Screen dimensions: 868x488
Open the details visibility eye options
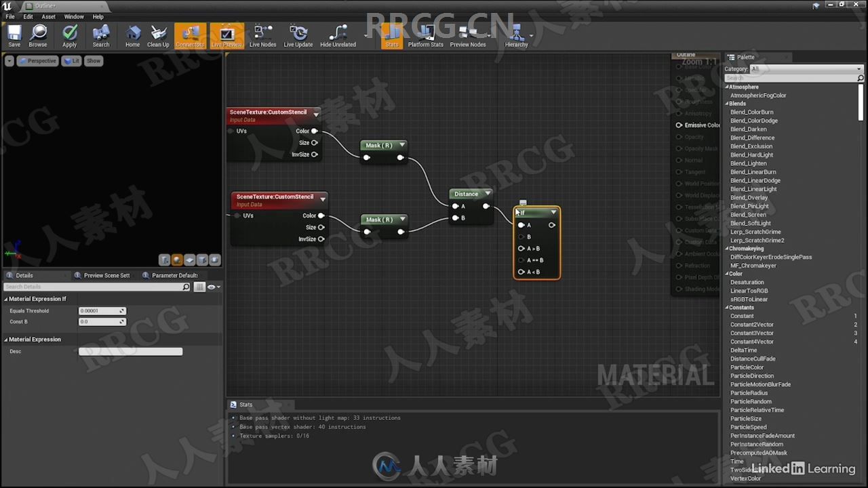click(214, 287)
